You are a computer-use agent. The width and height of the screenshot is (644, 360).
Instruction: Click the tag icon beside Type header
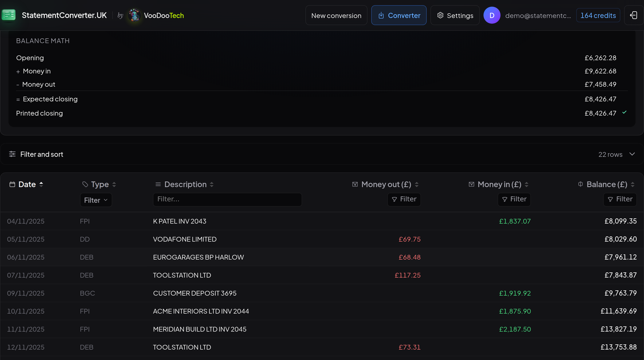[x=85, y=184]
